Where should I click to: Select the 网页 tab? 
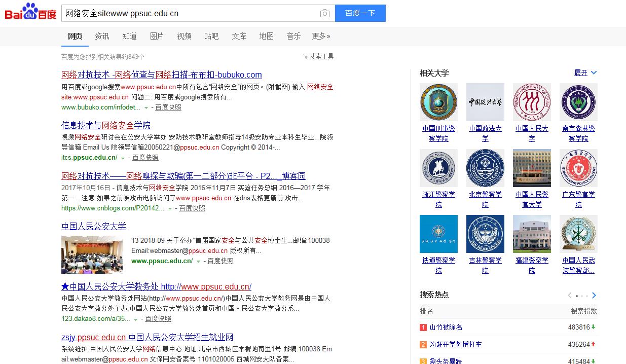click(75, 36)
